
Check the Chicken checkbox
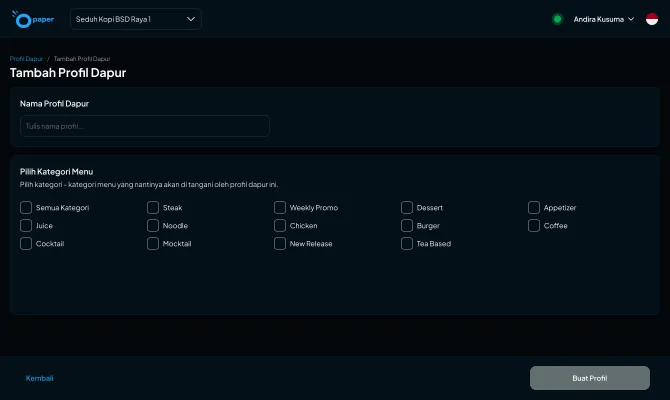pyautogui.click(x=280, y=226)
